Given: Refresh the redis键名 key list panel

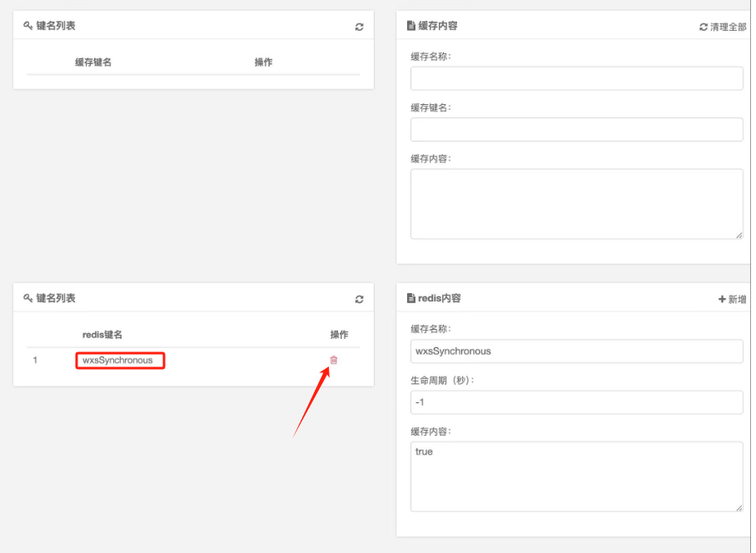Looking at the screenshot, I should coord(359,299).
